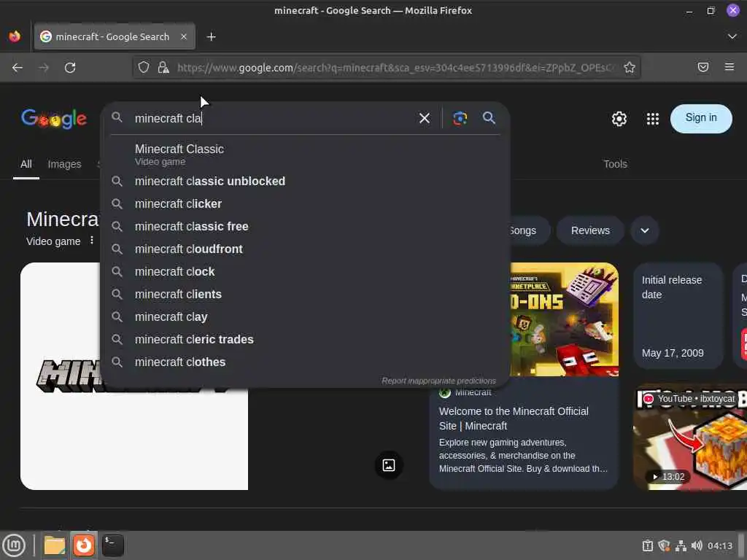Select the Minecraft Classic video game suggestion
The image size is (747, 560).
pos(305,155)
